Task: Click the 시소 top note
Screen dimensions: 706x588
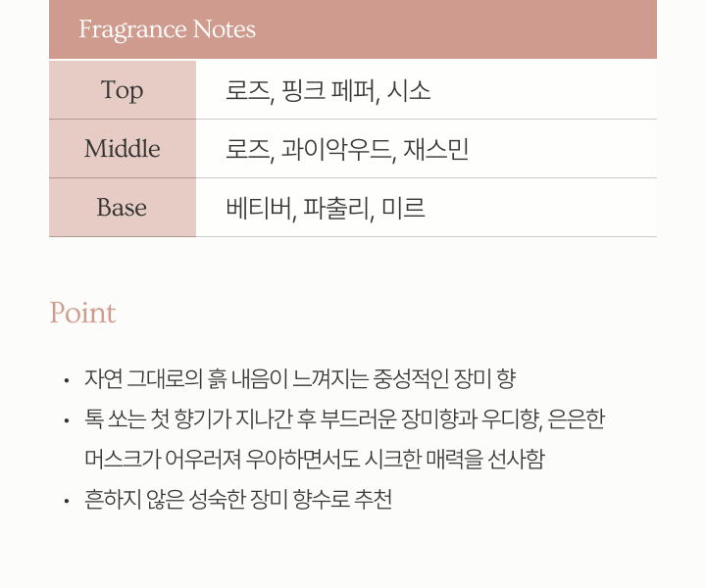Action: (x=409, y=91)
